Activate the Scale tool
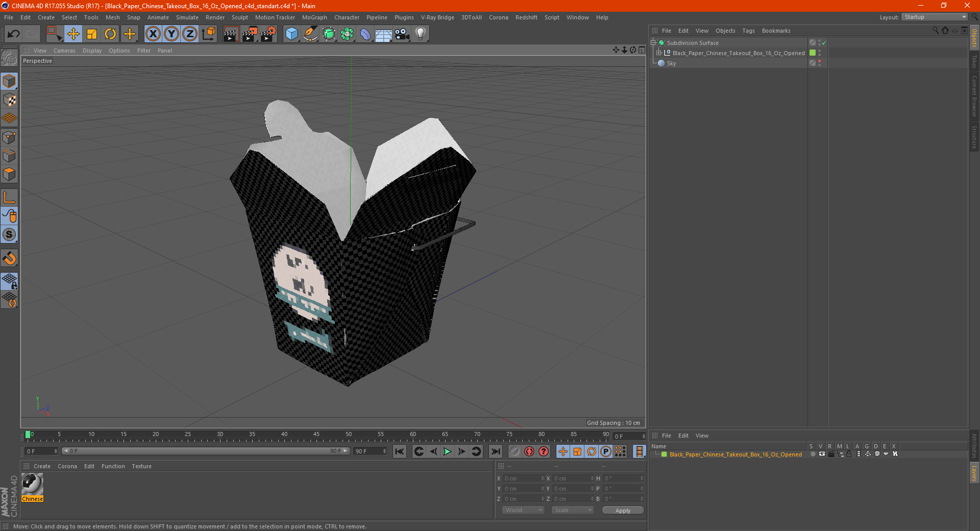 click(92, 34)
